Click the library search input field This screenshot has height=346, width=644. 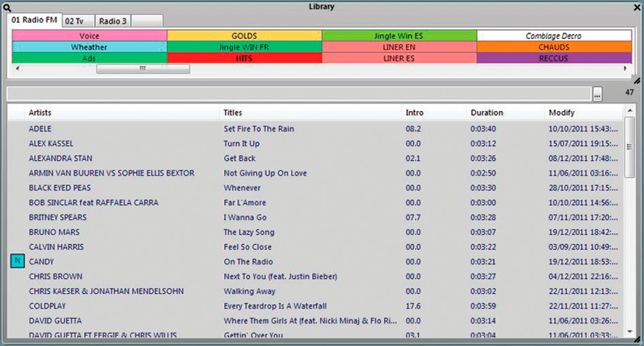298,94
